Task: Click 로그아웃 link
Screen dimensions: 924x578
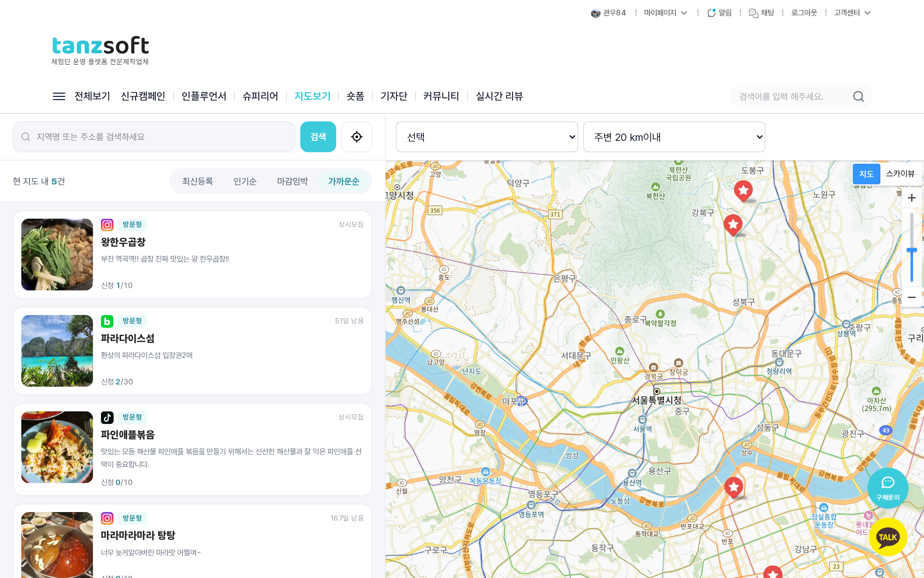Action: pyautogui.click(x=804, y=13)
